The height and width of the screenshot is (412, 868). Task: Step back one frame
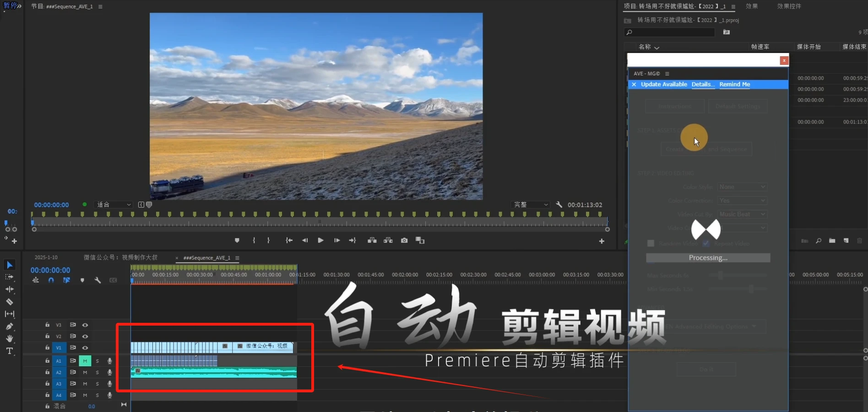click(305, 241)
